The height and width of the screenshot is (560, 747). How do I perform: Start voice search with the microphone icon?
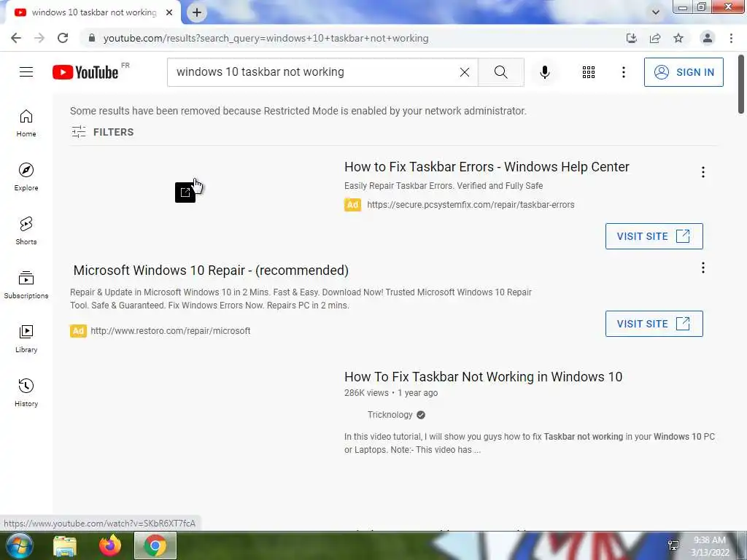click(x=545, y=72)
